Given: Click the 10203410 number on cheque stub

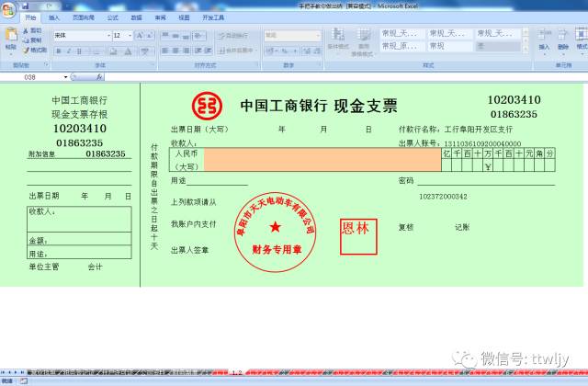Looking at the screenshot, I should (80, 129).
